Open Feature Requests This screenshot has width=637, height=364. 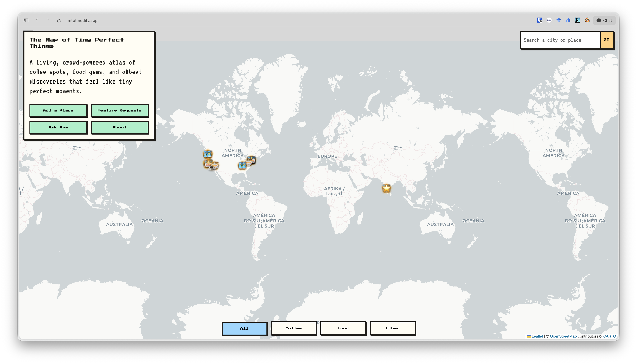(120, 110)
